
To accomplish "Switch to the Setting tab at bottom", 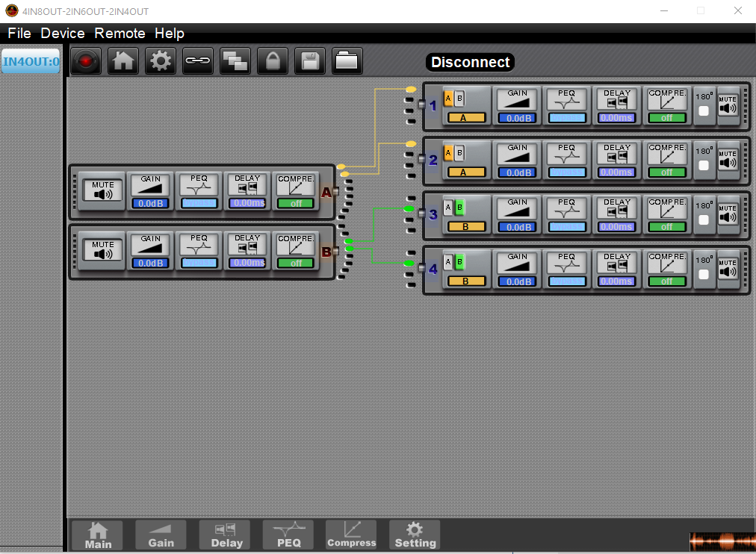I will [415, 535].
